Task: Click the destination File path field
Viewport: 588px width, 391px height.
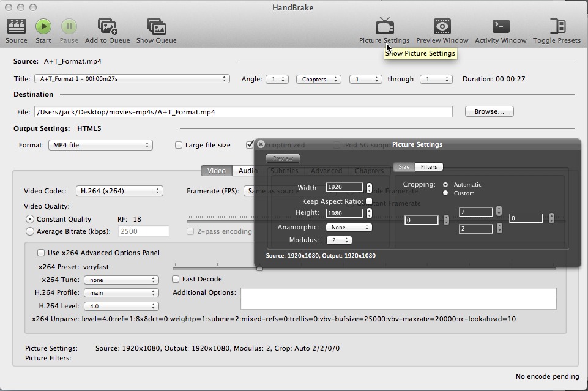Action: (x=243, y=112)
